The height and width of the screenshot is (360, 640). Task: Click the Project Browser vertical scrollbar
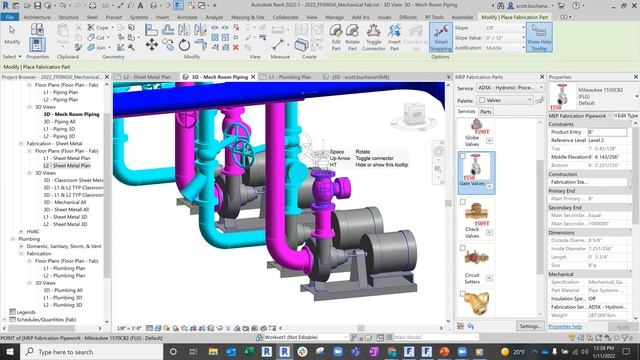[x=107, y=196]
